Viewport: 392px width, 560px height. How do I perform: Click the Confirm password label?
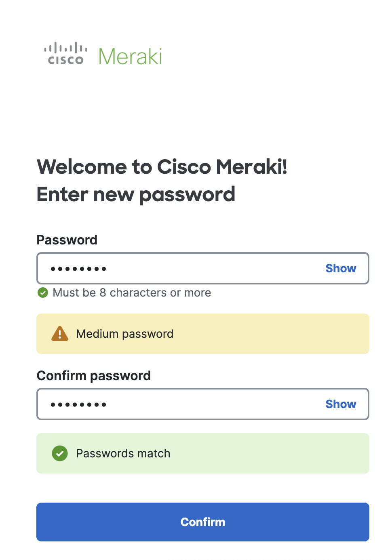(x=94, y=376)
